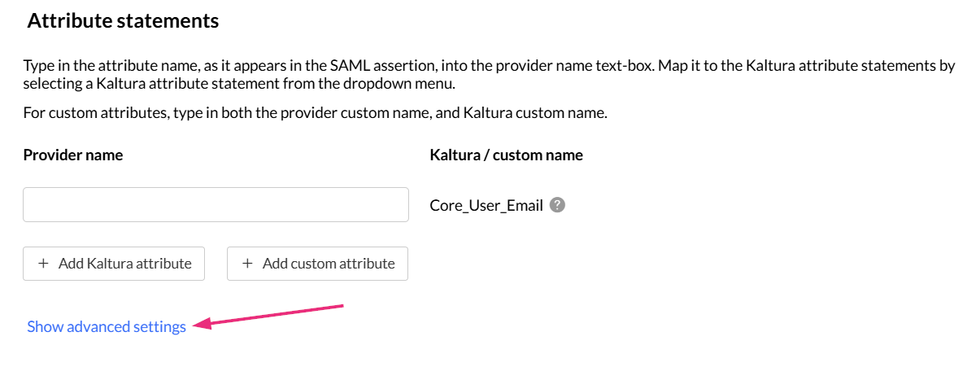Focus the Provider name text box

[x=216, y=205]
